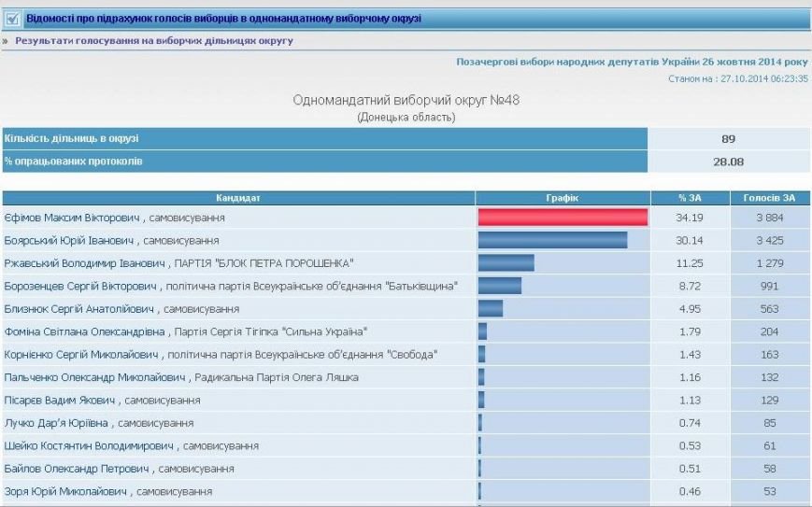This screenshot has width=812, height=507.
Task: Click the candidate name Єфімов Максим Вікторович
Action: coord(72,218)
